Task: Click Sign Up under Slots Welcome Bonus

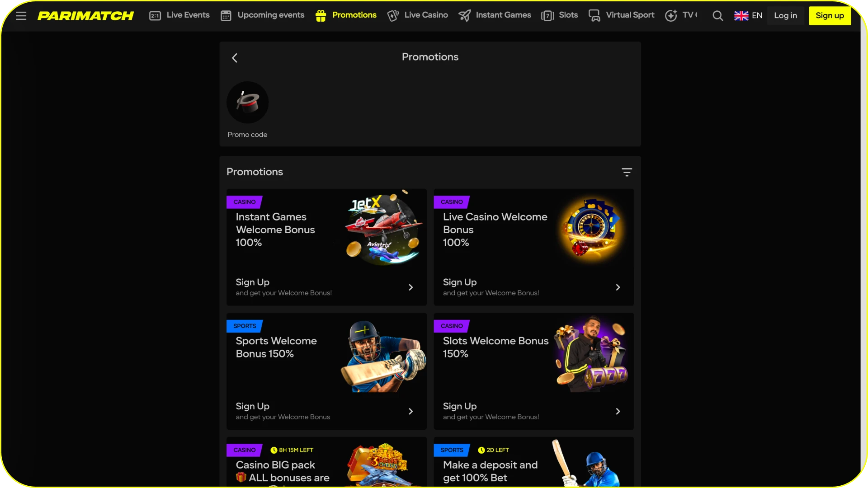Action: tap(459, 406)
